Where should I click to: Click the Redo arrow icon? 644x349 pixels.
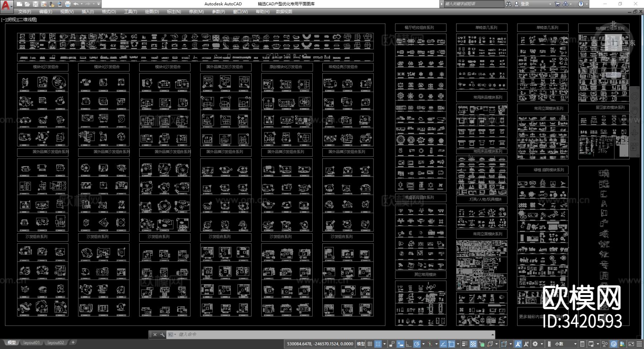pos(88,4)
